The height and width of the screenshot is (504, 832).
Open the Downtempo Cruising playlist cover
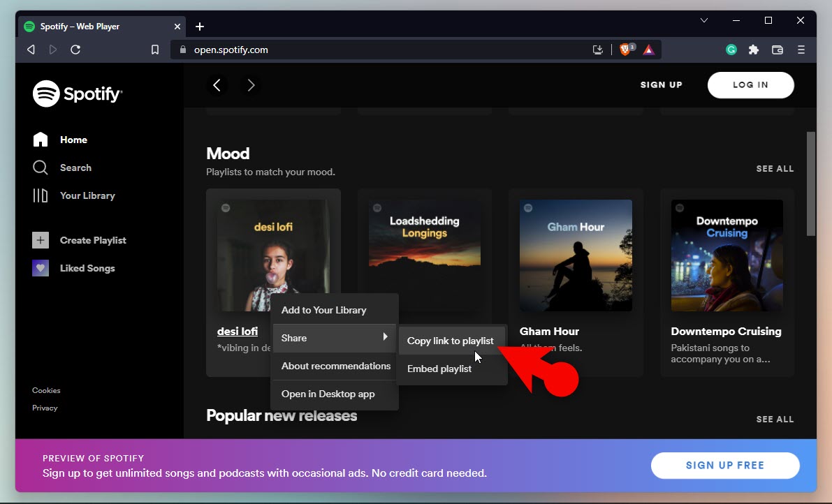pos(727,255)
